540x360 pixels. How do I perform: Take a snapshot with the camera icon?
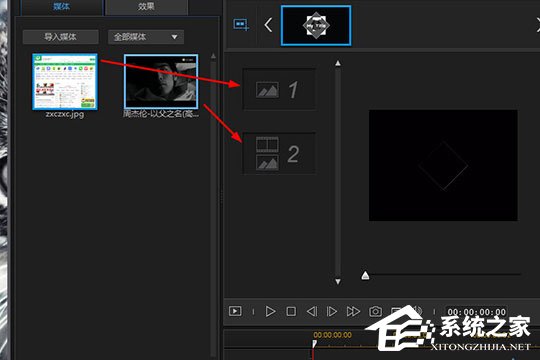click(x=375, y=311)
